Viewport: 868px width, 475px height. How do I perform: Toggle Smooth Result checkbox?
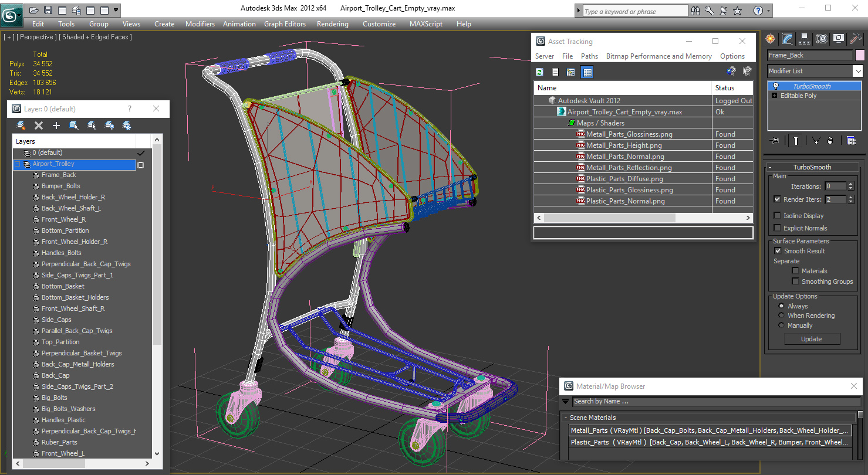click(x=778, y=251)
